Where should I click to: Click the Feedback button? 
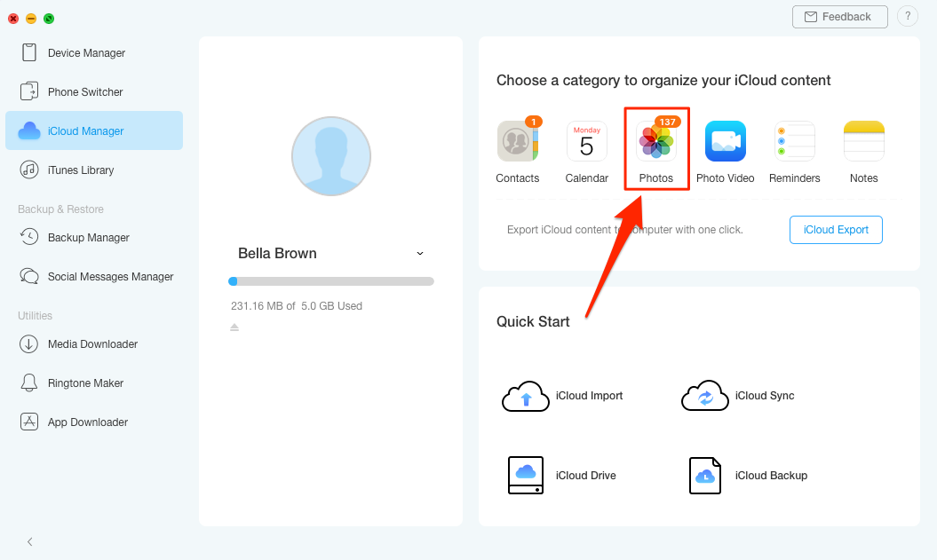click(839, 17)
